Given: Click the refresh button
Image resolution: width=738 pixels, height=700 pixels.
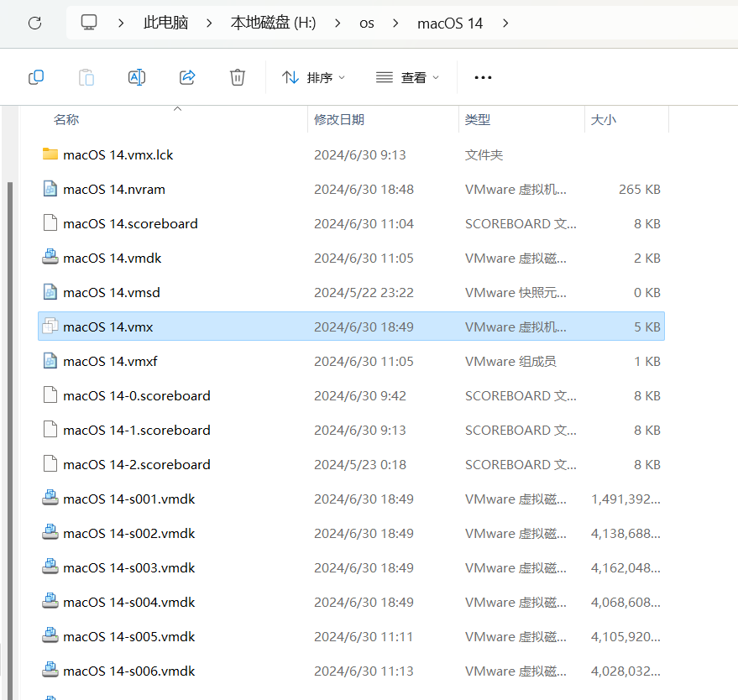Looking at the screenshot, I should (34, 23).
